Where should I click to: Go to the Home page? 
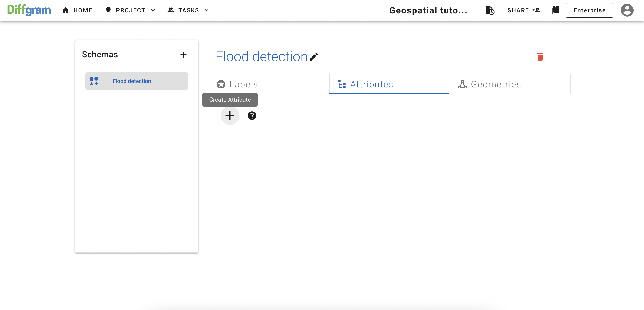[x=77, y=10]
